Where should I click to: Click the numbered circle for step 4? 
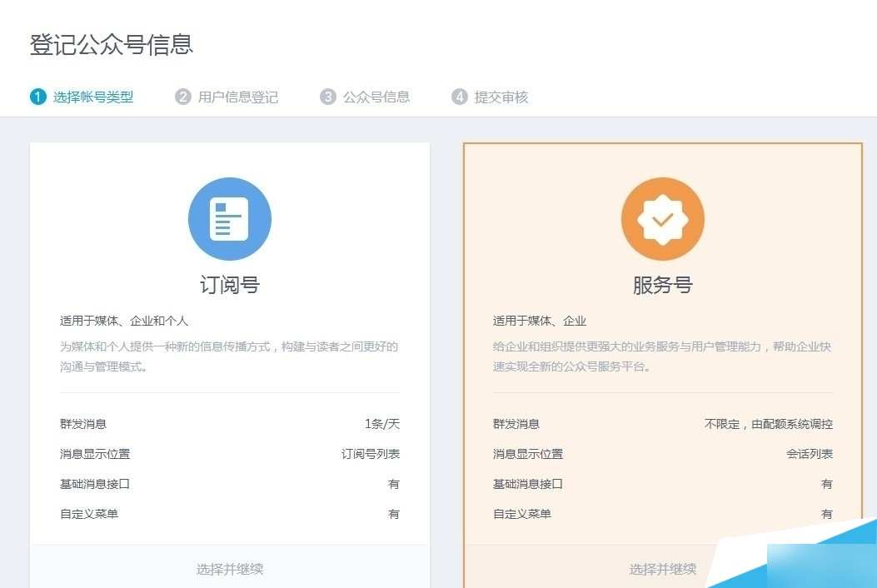(x=459, y=97)
